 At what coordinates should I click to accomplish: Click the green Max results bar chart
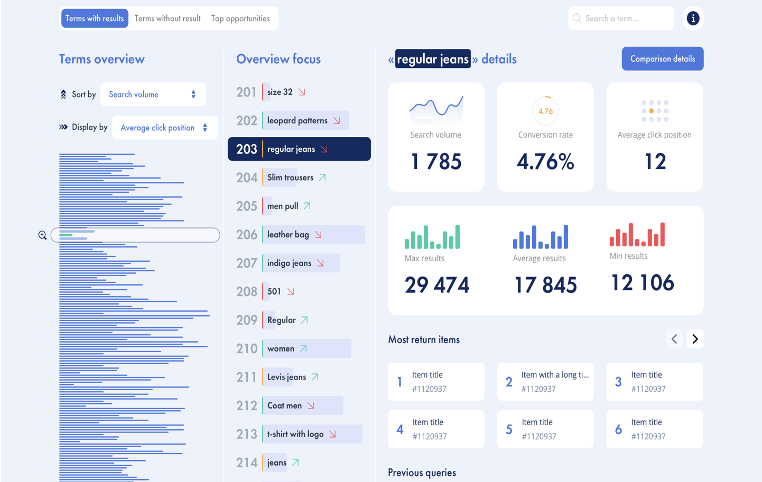pos(432,237)
